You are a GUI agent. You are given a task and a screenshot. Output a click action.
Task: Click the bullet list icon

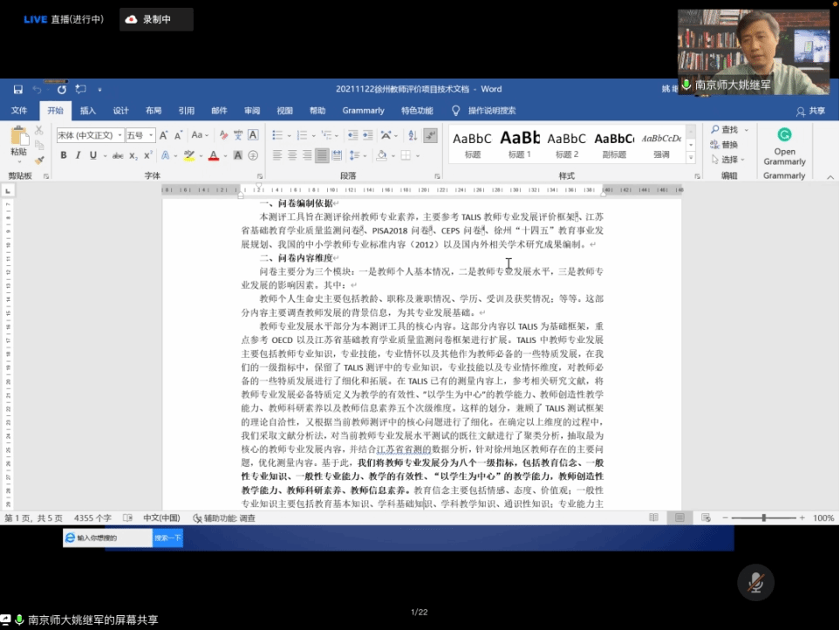point(277,135)
